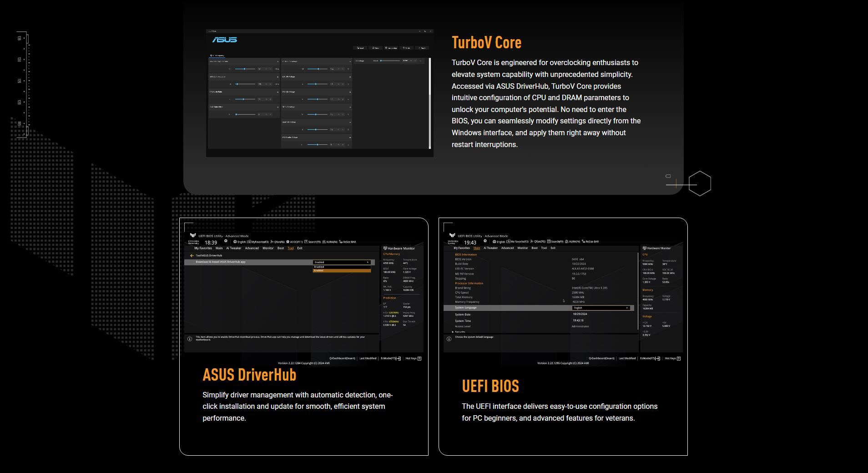Click the Load button in TurboV Core
Viewport: 868px width, 473px height.
click(360, 48)
